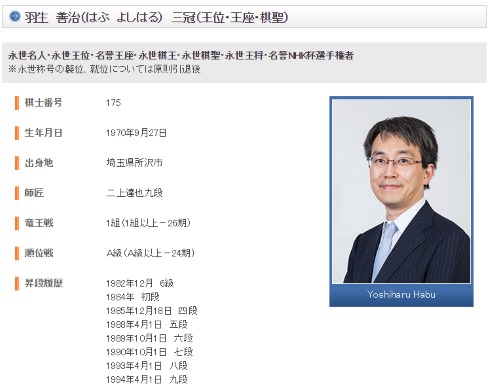Image resolution: width=490 pixels, height=392 pixels.
Task: Click the value 埼玉県所沢市
Action: (x=134, y=163)
